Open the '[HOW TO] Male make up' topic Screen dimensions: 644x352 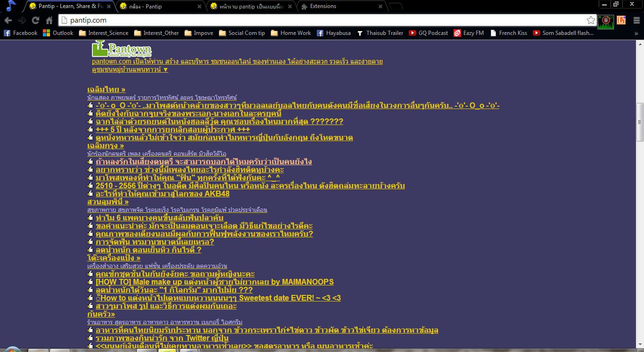[x=215, y=282]
